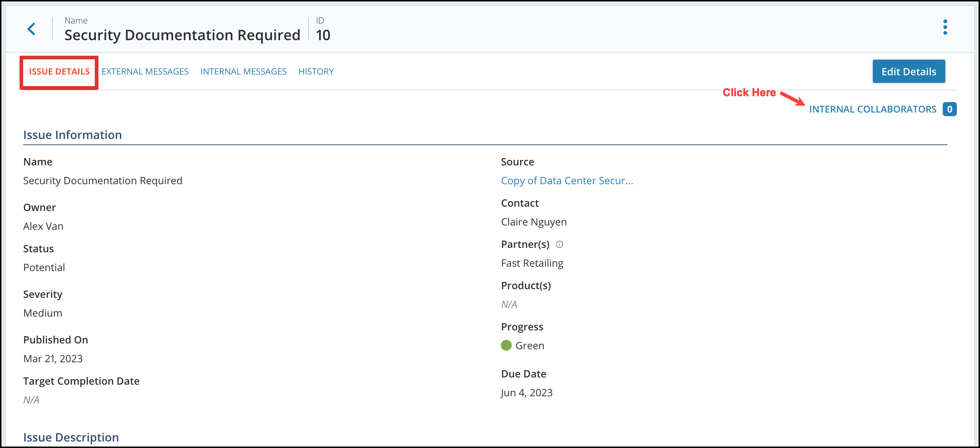Click the status value Potential

pos(44,267)
